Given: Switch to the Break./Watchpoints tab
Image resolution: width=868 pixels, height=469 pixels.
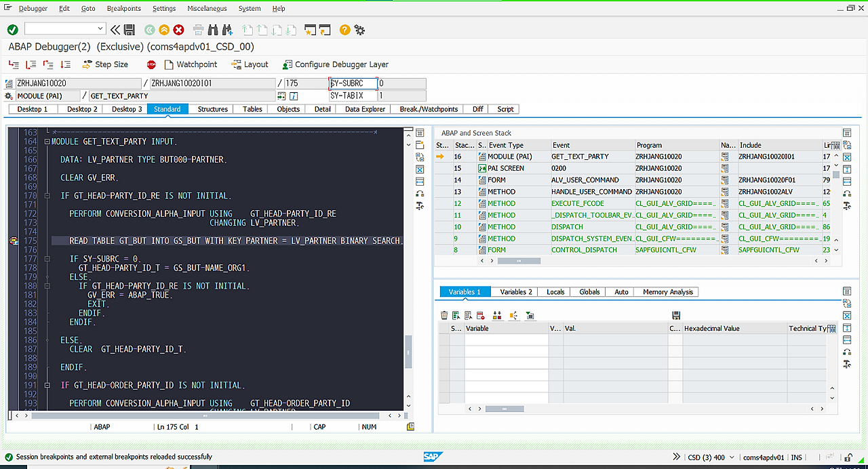Looking at the screenshot, I should coord(429,109).
